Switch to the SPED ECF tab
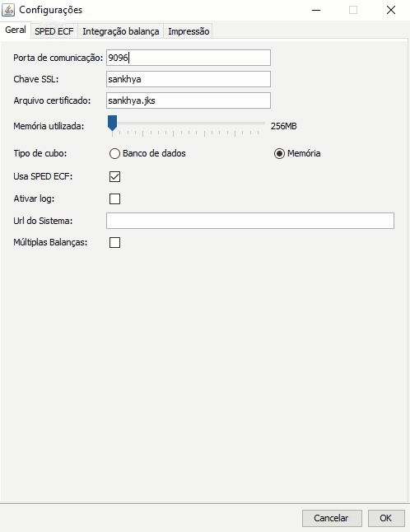The width and height of the screenshot is (410, 532). [54, 31]
